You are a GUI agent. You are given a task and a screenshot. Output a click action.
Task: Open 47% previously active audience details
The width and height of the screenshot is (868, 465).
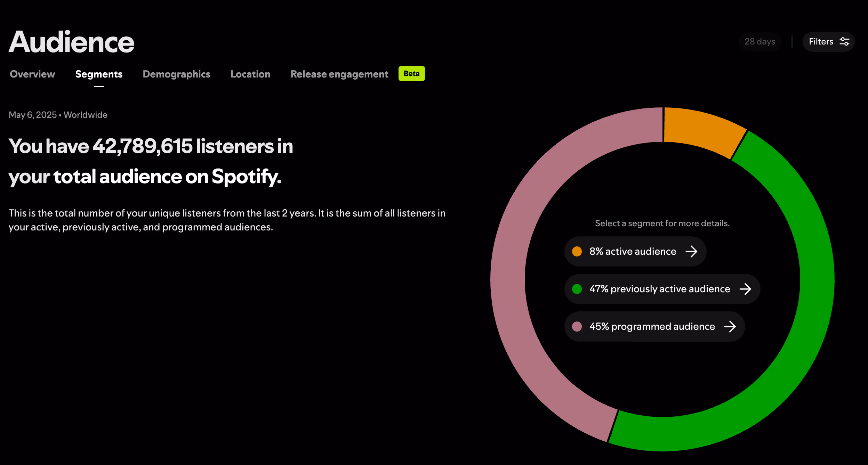(660, 289)
